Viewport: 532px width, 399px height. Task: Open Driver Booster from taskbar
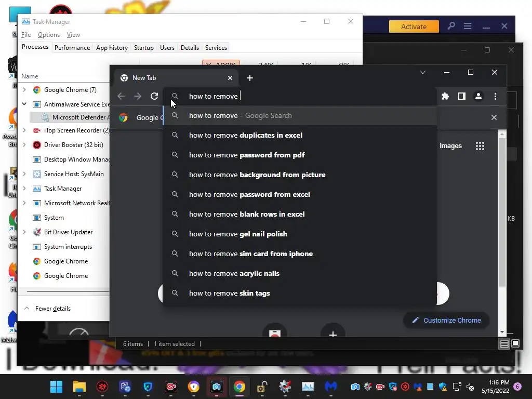(102, 387)
